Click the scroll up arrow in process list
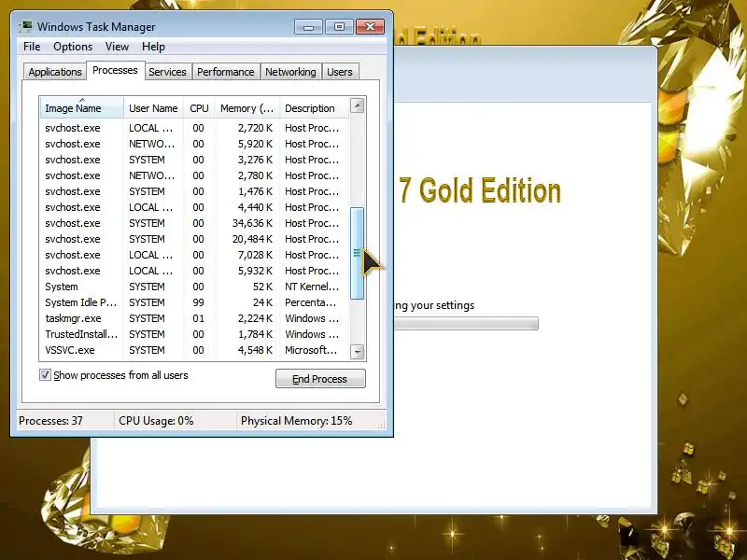The height and width of the screenshot is (560, 747). pyautogui.click(x=358, y=105)
